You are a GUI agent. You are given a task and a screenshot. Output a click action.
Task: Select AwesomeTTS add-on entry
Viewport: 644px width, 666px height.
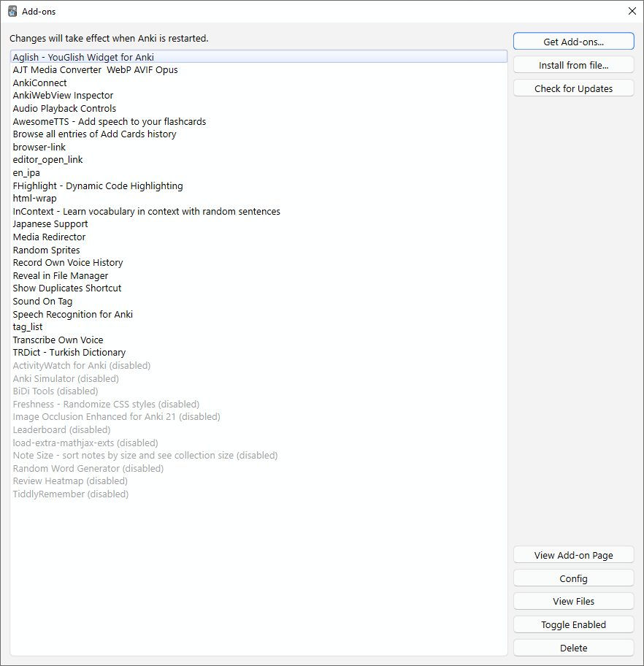coord(258,121)
